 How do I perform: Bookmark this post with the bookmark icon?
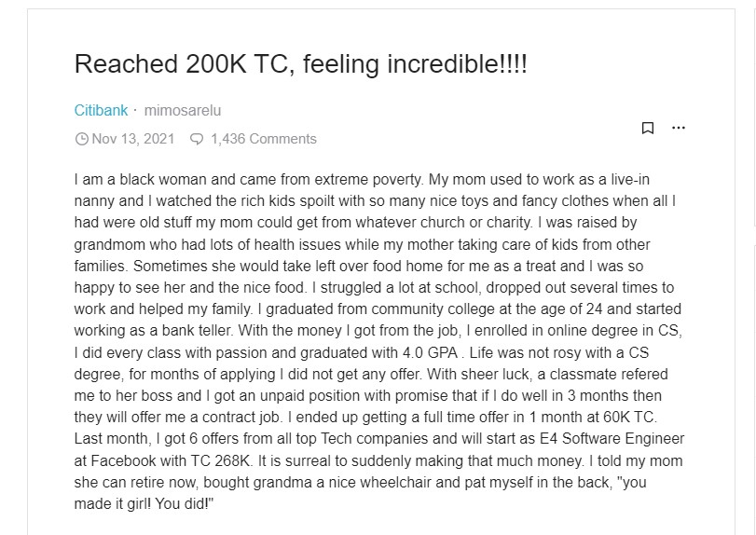(648, 128)
